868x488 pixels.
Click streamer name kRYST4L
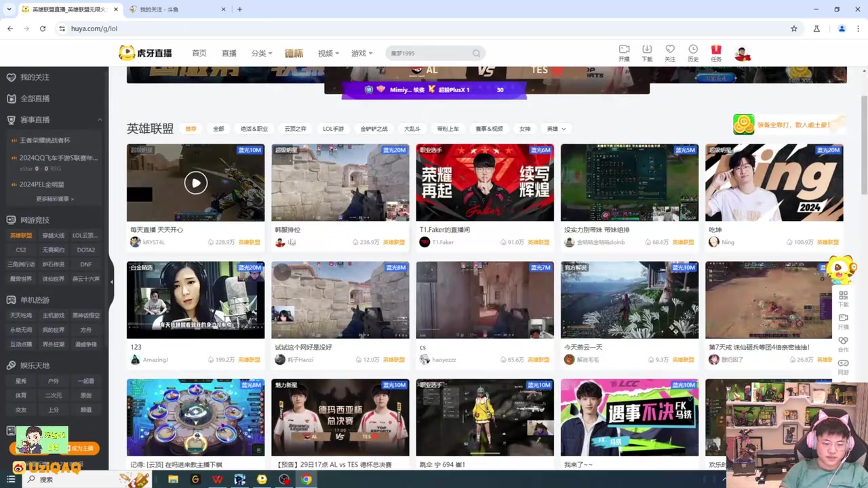tap(154, 243)
